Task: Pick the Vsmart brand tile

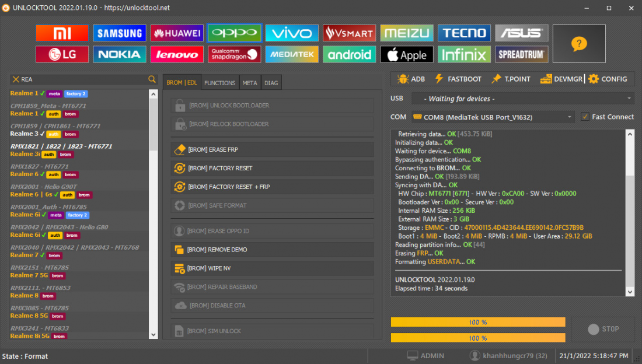Action: [349, 33]
